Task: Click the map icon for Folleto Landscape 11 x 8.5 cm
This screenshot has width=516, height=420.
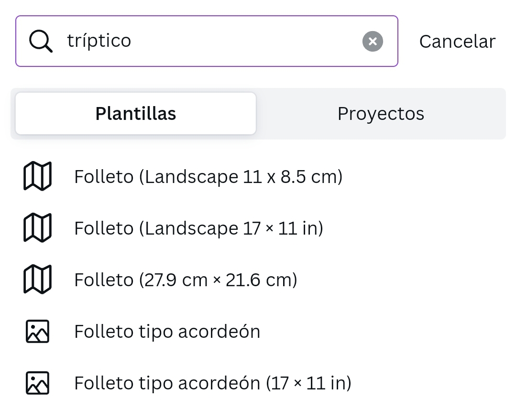Action: pyautogui.click(x=37, y=176)
